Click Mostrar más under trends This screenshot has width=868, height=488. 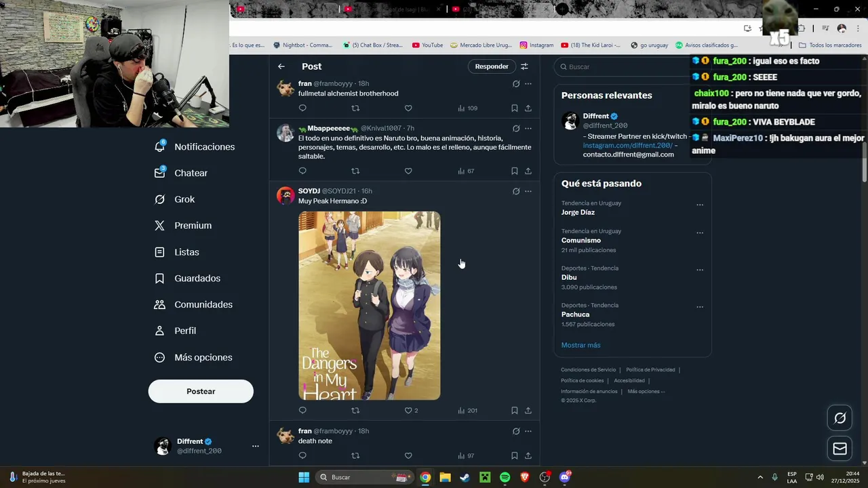point(580,345)
